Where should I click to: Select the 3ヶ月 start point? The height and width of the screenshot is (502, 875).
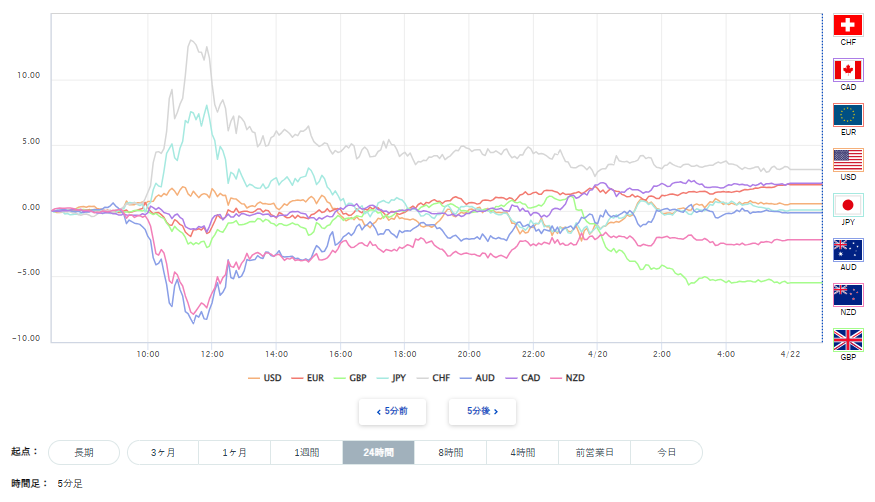[x=163, y=452]
